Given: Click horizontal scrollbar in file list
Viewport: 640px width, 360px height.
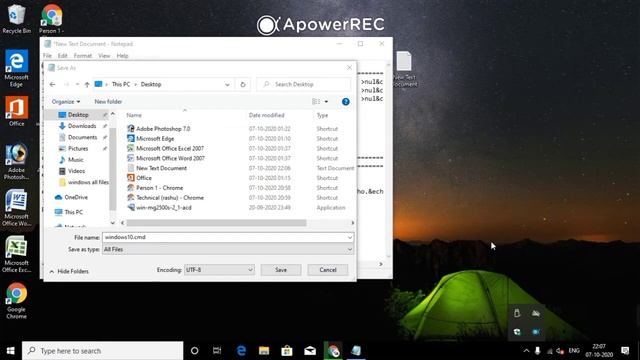Looking at the screenshot, I should click(216, 223).
